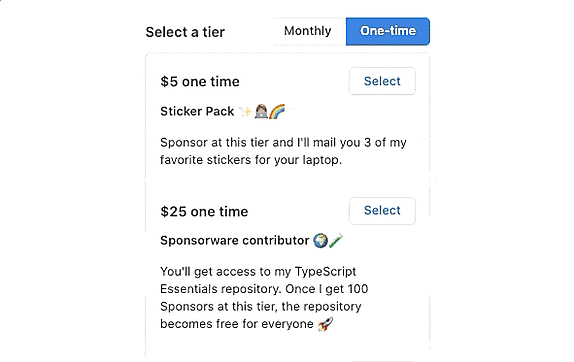Click the $5 one time price heading
574x362 pixels.
point(200,82)
